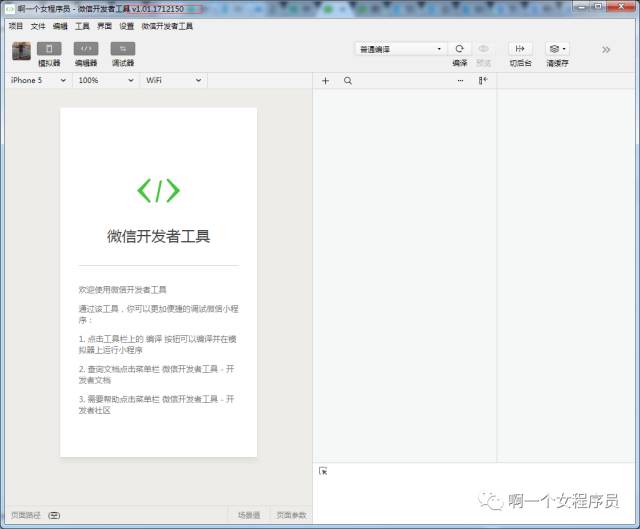Click the inspect element cursor icon
This screenshot has width=640, height=529.
pyautogui.click(x=323, y=471)
